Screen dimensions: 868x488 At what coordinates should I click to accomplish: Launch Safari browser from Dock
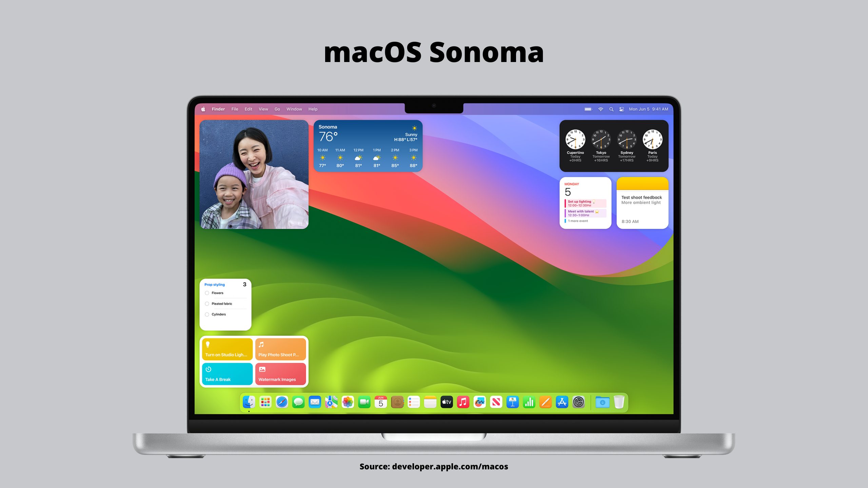tap(281, 402)
